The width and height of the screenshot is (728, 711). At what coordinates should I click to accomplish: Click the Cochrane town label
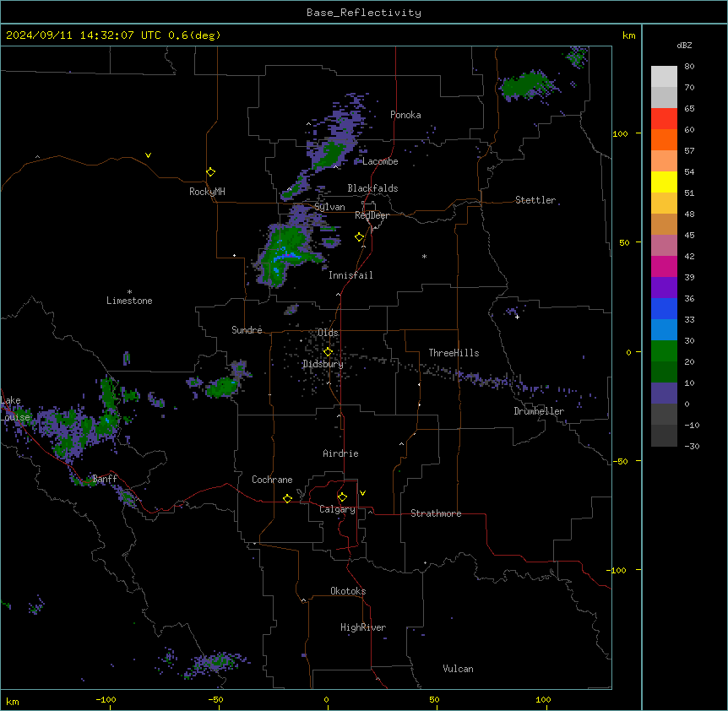272,480
